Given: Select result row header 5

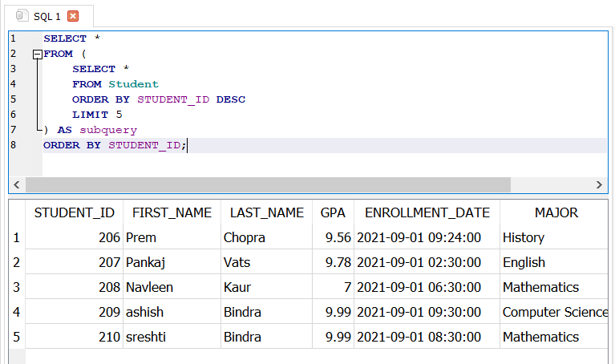Looking at the screenshot, I should coord(17,337).
